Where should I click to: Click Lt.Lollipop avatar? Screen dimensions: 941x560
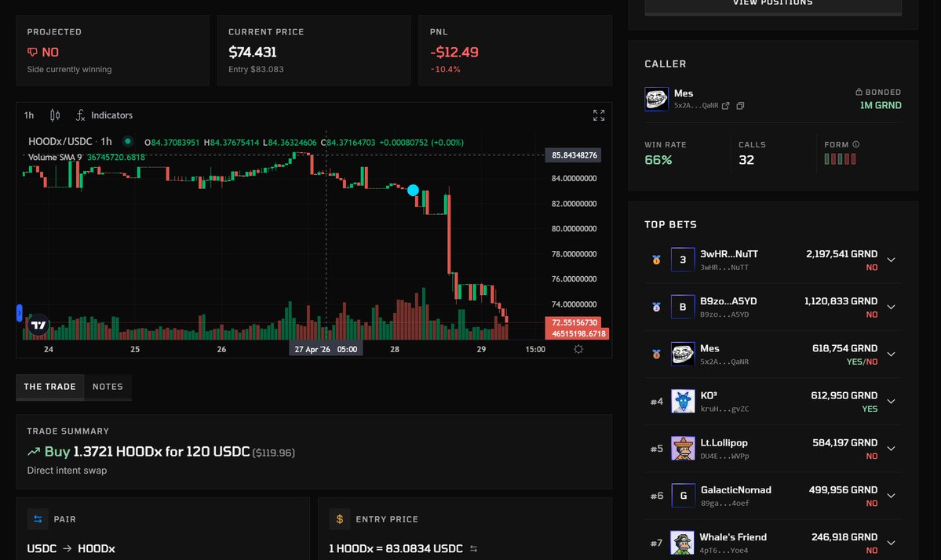coord(683,449)
